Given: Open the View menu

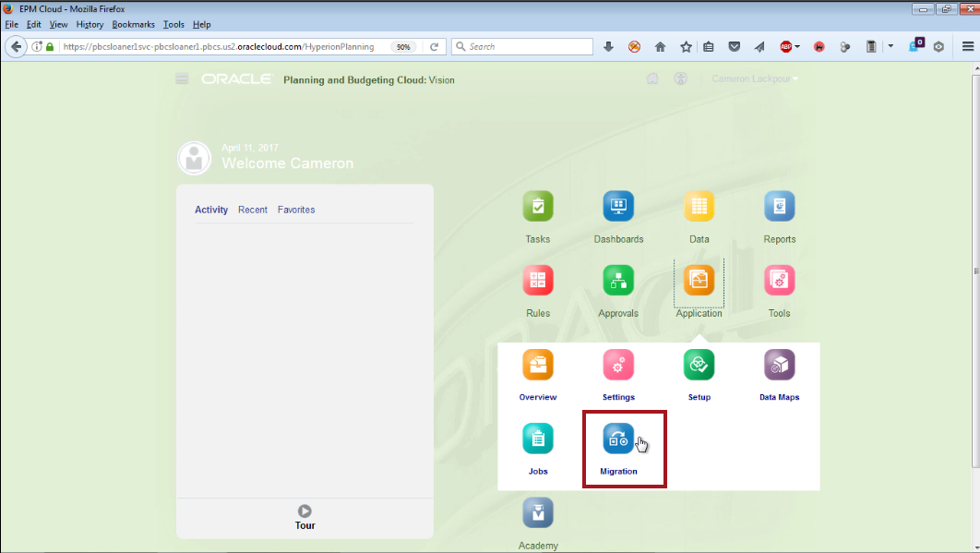Looking at the screenshot, I should coord(58,24).
